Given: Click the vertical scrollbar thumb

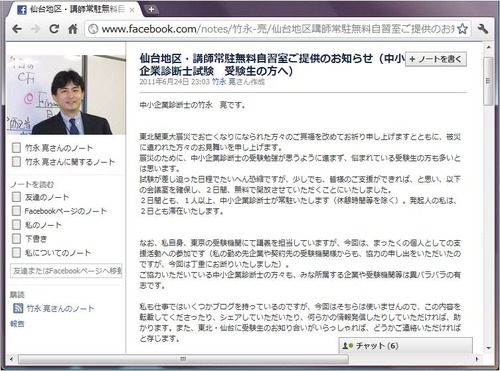Looking at the screenshot, I should click(488, 81).
